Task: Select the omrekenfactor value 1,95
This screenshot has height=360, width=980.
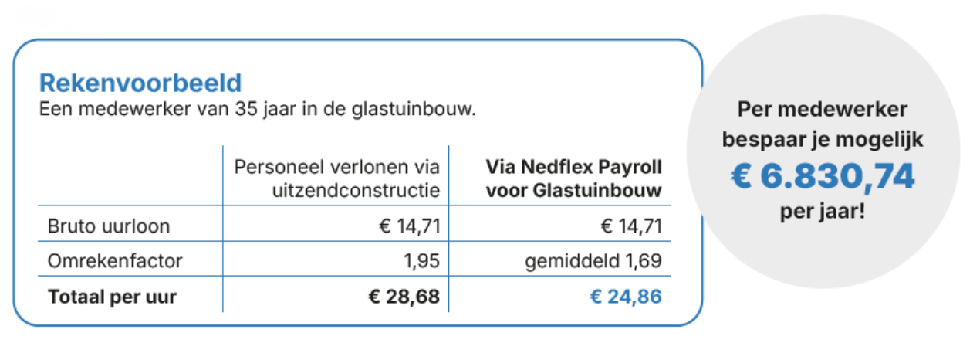Action: coord(421,261)
